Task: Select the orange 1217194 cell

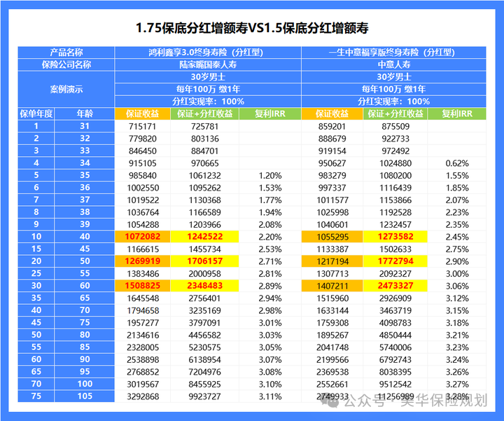Action: (x=332, y=261)
